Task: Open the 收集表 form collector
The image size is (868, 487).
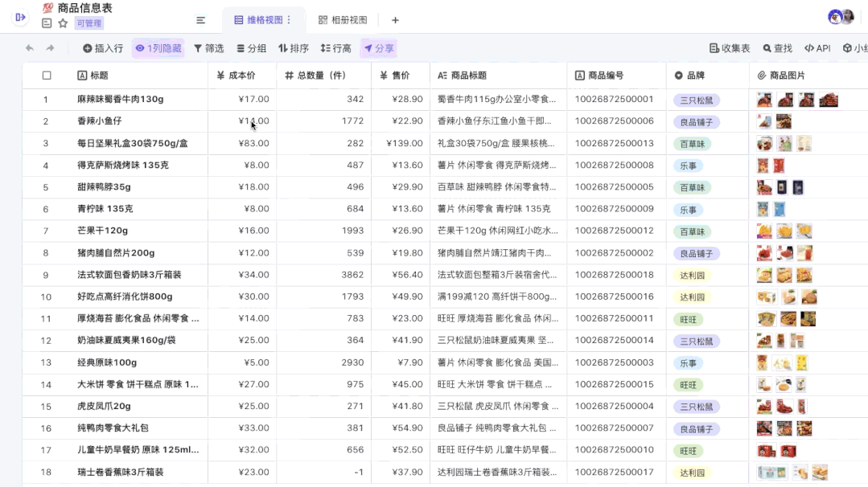Action: point(730,48)
